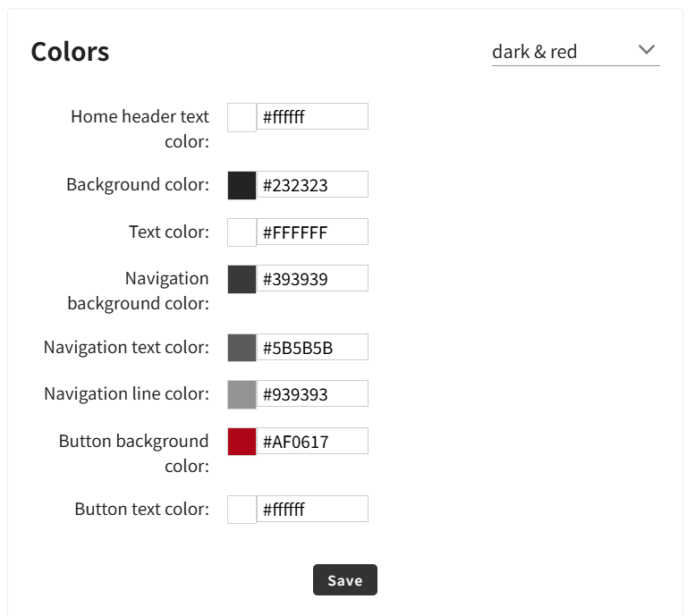Screen dimensions: 695x616
Task: Click the Colors section heading
Action: (70, 52)
